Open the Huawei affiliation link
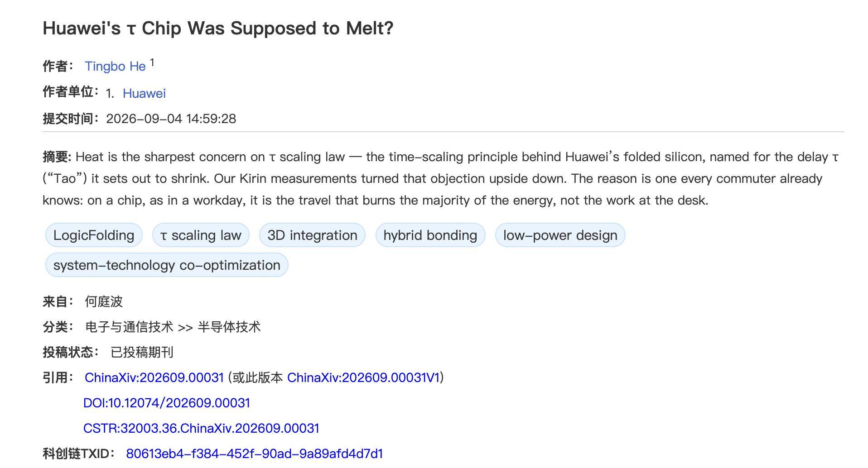The height and width of the screenshot is (468, 868). [144, 93]
